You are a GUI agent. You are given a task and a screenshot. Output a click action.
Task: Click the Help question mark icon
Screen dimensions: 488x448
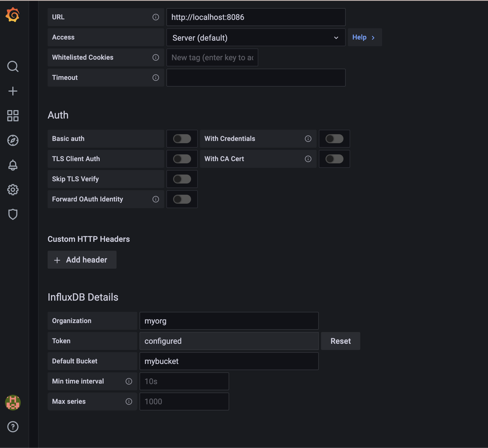13,427
